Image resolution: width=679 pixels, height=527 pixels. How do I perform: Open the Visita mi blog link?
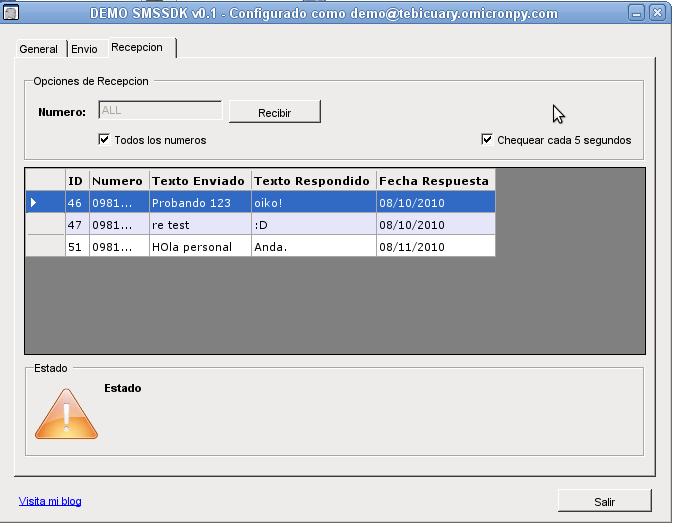50,501
